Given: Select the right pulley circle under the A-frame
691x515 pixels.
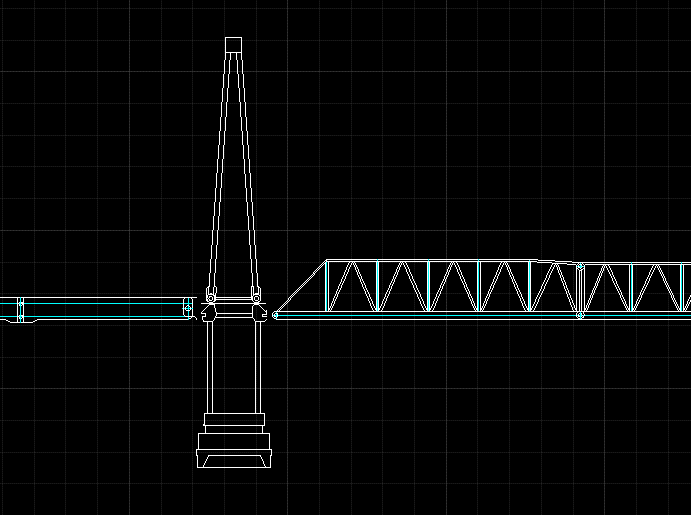Looking at the screenshot, I should (x=256, y=298).
